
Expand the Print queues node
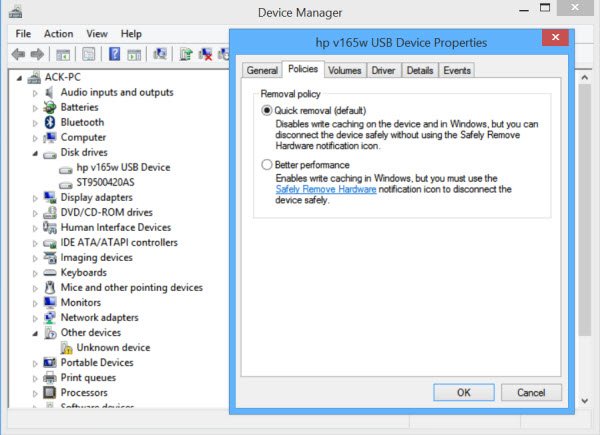pyautogui.click(x=35, y=378)
